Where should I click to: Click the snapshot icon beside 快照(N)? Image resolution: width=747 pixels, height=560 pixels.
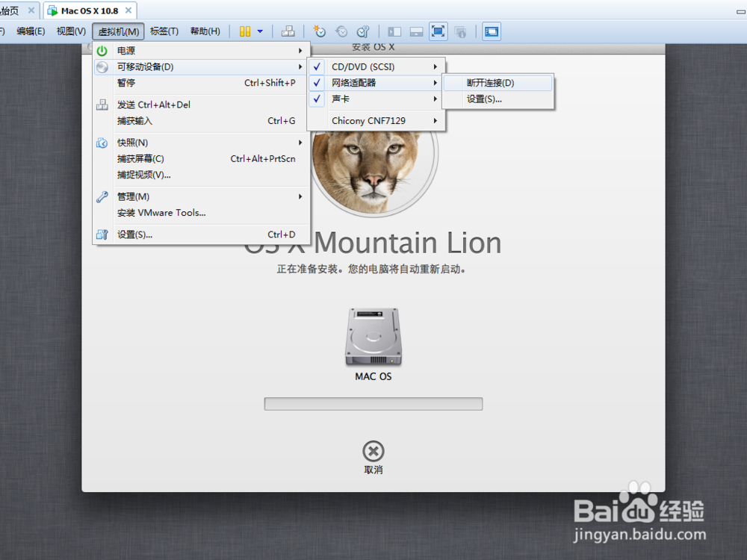[102, 143]
